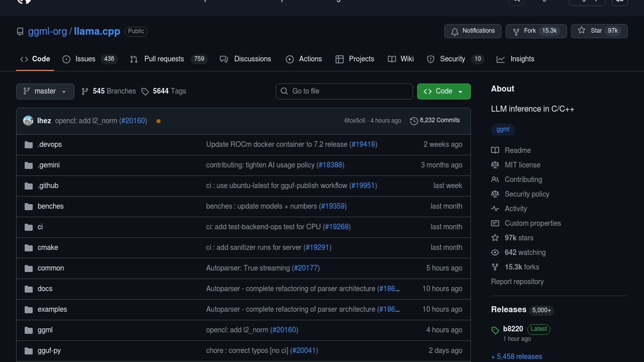Click the Go to file search field
Viewport: 644px width, 362px height.
pos(344,91)
